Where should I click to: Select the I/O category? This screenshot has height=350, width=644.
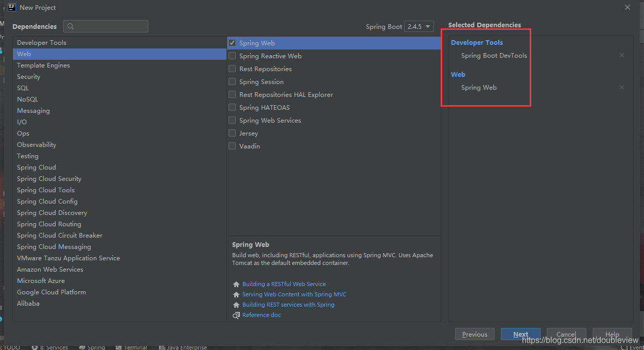pos(119,122)
